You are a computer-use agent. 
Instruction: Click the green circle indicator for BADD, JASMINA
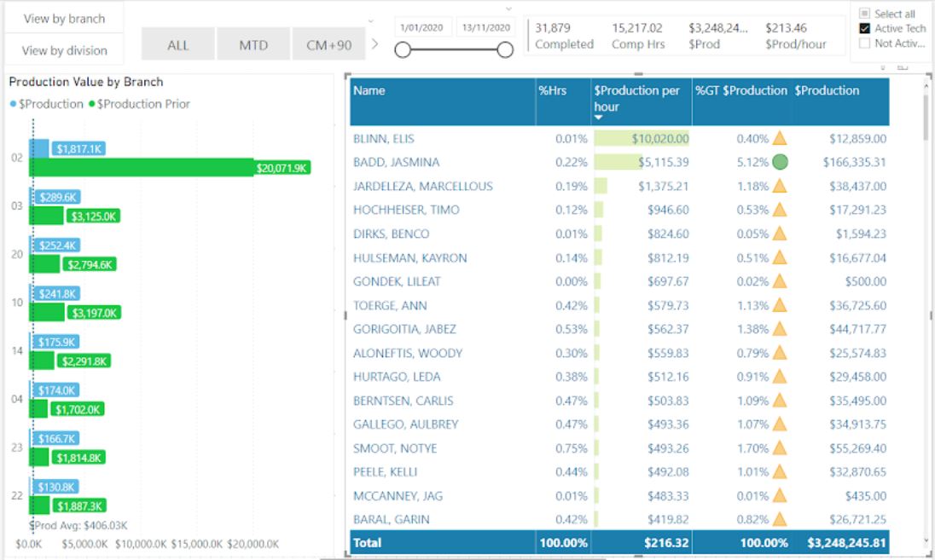click(779, 162)
